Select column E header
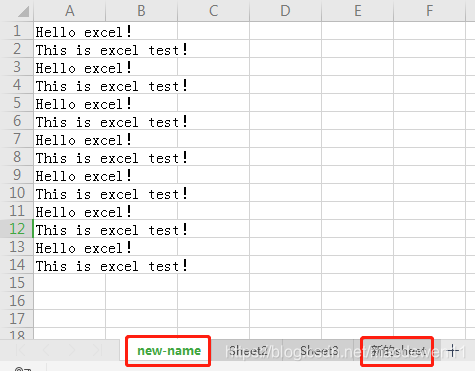The height and width of the screenshot is (371, 475). (x=358, y=11)
